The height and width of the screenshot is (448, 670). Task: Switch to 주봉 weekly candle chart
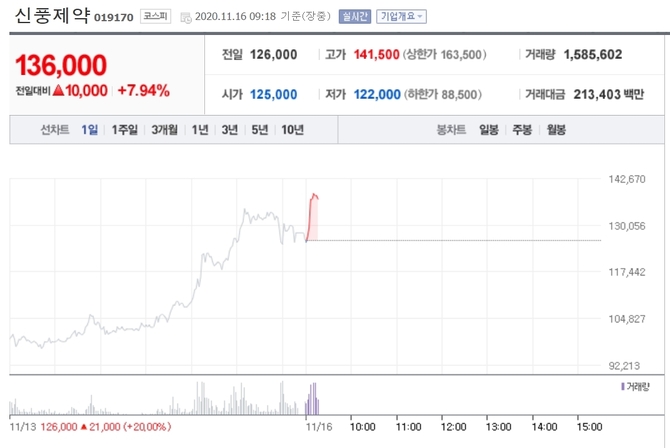pos(522,130)
